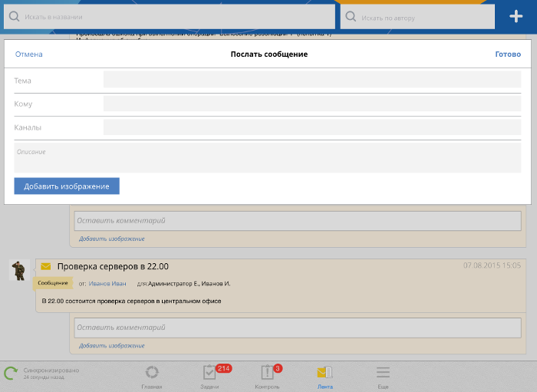Click the Сообщение yellow tag label
537x392 pixels.
(53, 283)
